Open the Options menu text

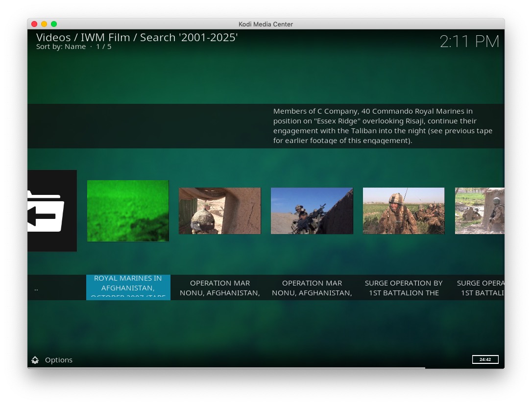(x=58, y=360)
